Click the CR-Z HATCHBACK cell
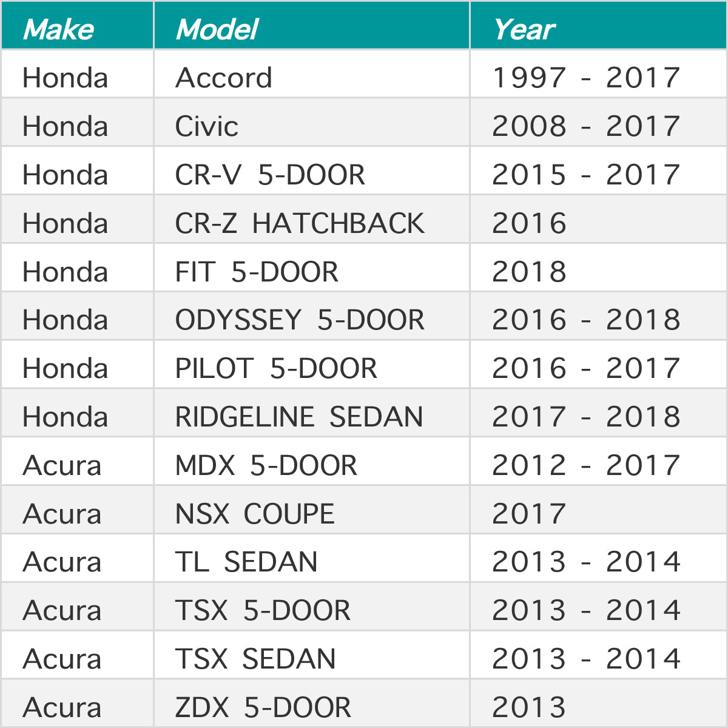The image size is (728, 728). tap(312, 219)
